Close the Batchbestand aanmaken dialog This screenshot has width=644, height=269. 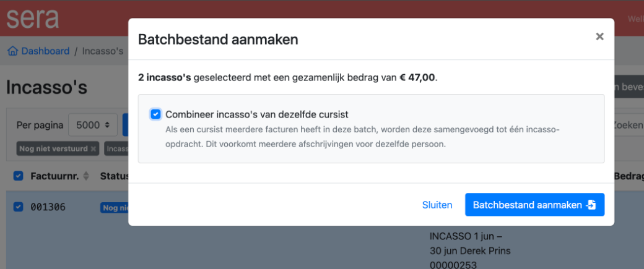point(599,36)
